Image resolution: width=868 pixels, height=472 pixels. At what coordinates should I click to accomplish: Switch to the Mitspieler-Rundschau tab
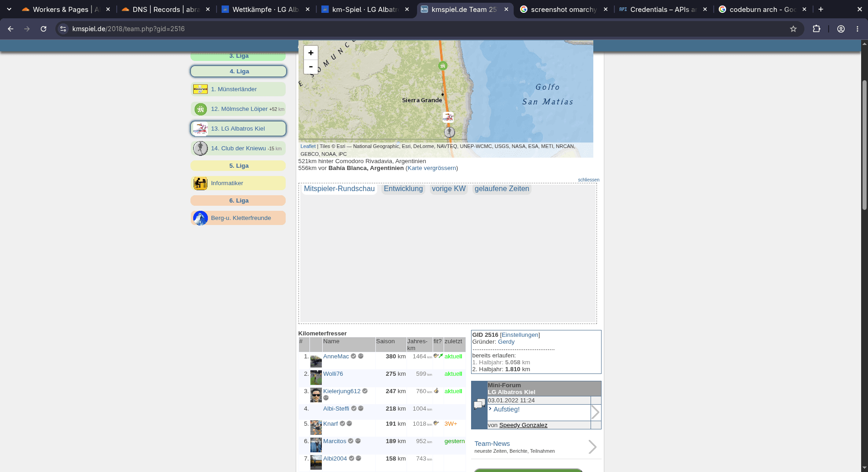pyautogui.click(x=339, y=189)
